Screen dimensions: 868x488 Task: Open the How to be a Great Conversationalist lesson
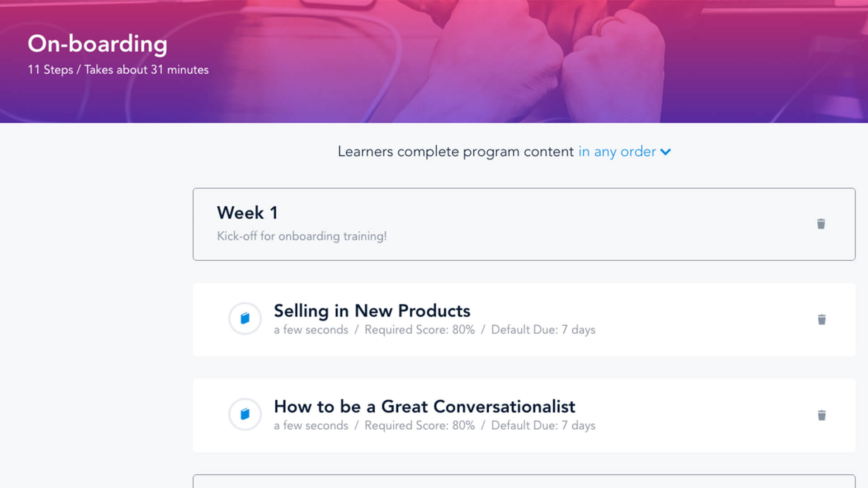(x=425, y=407)
